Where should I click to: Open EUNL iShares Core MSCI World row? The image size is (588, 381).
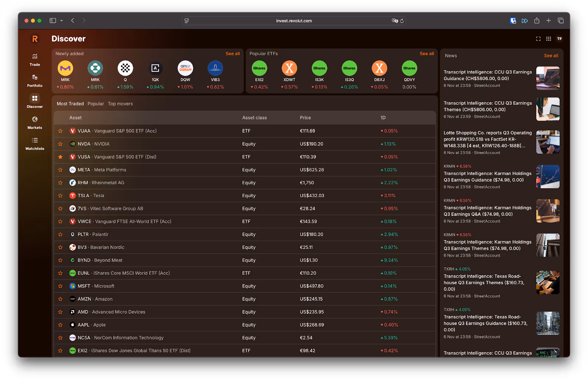pos(244,273)
